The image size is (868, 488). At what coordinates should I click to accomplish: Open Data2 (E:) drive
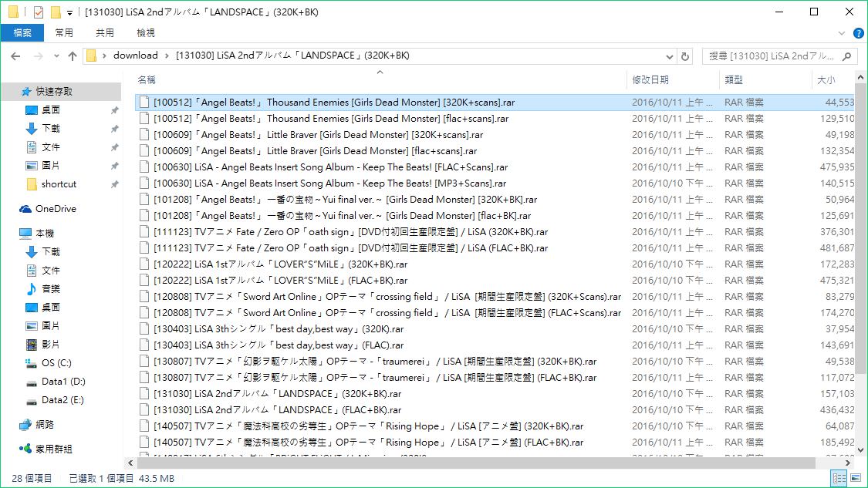pyautogui.click(x=62, y=400)
